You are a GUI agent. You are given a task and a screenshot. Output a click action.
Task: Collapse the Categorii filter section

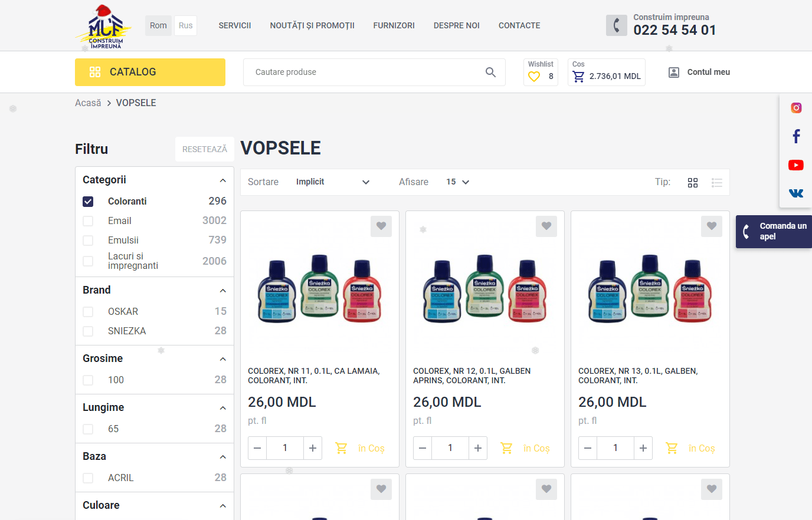tap(222, 180)
